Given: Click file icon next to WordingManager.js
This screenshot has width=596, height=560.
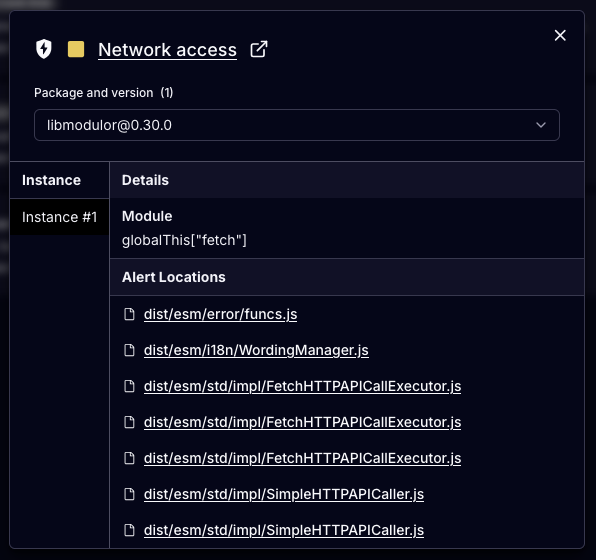Looking at the screenshot, I should (x=129, y=350).
